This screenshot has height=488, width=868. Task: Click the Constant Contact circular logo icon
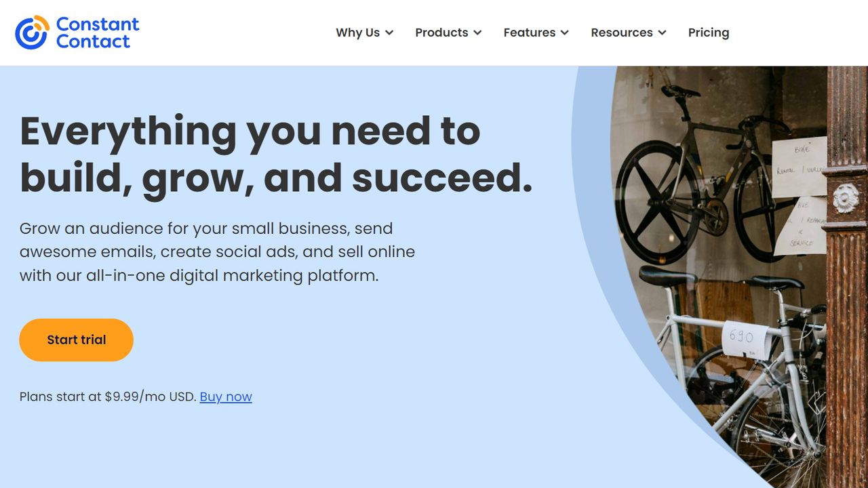coord(32,33)
